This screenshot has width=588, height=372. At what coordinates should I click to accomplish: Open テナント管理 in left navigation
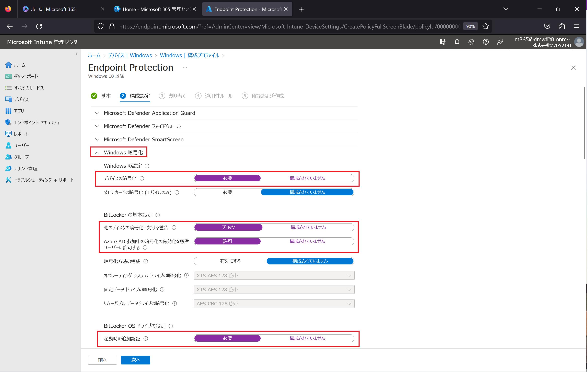click(26, 168)
